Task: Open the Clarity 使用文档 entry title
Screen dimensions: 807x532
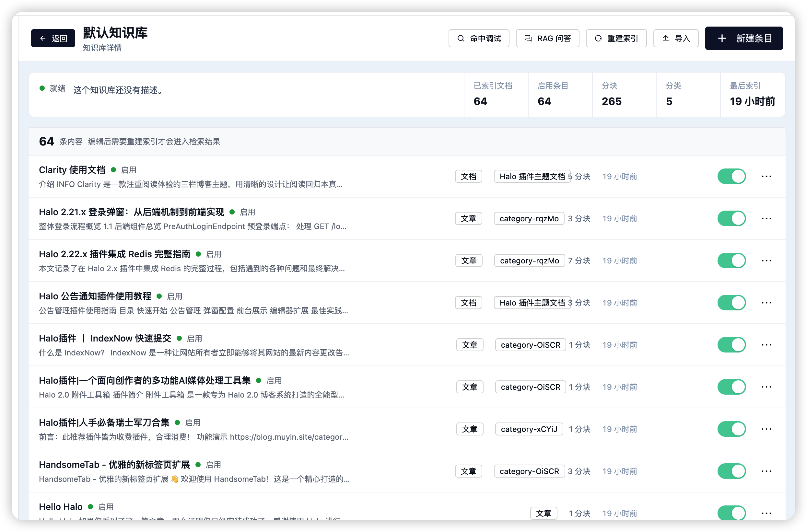Action: coord(72,170)
